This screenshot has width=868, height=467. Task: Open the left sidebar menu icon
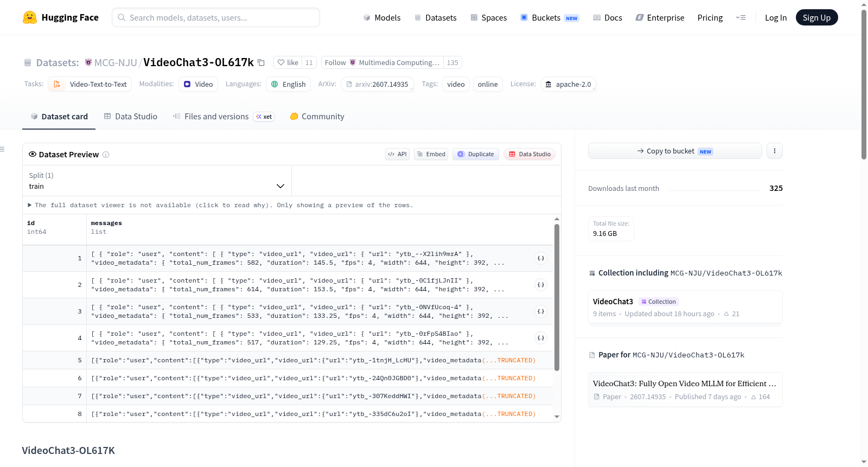tap(3, 149)
